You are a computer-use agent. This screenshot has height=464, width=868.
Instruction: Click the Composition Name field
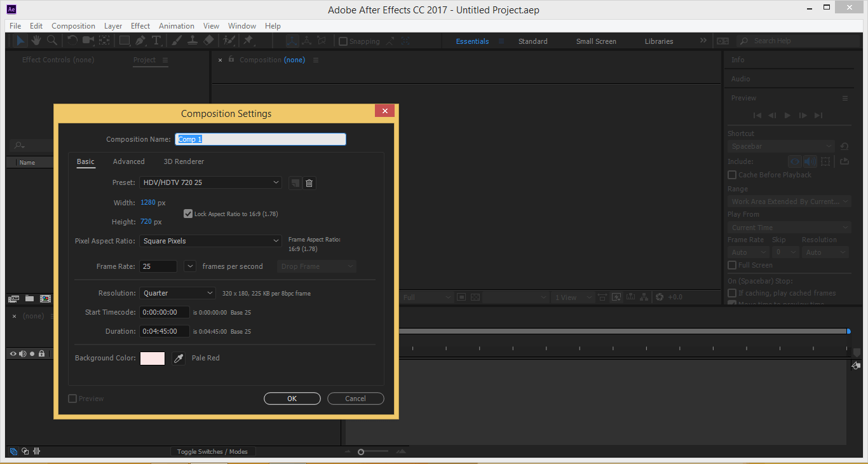click(x=261, y=139)
